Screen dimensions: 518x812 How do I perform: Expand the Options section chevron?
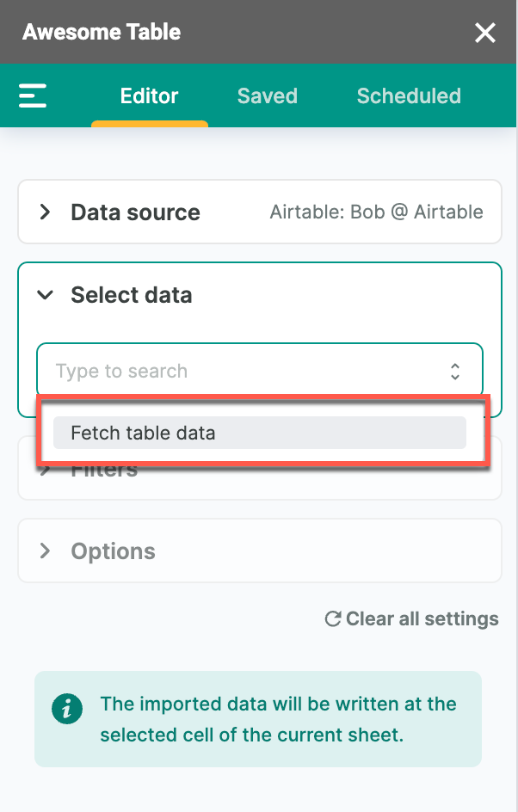point(45,551)
